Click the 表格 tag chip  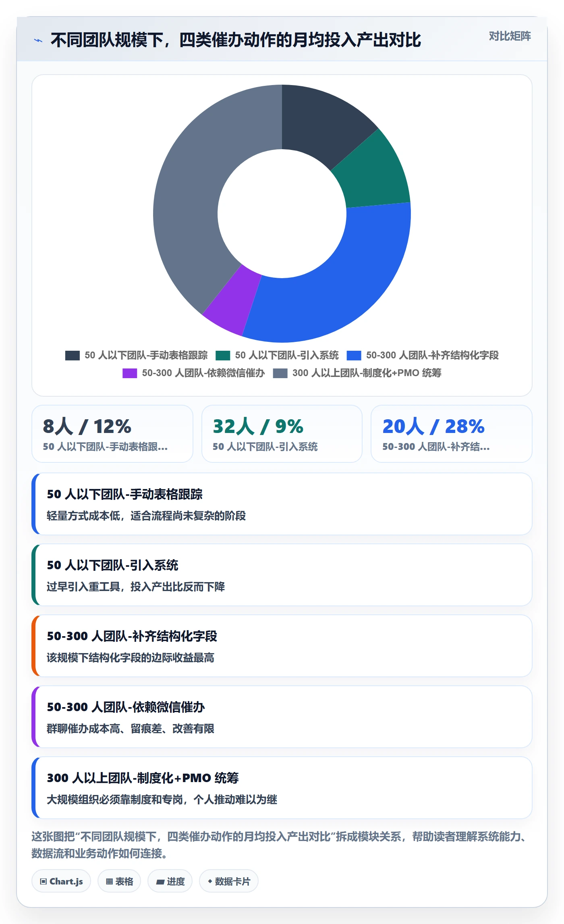click(119, 881)
